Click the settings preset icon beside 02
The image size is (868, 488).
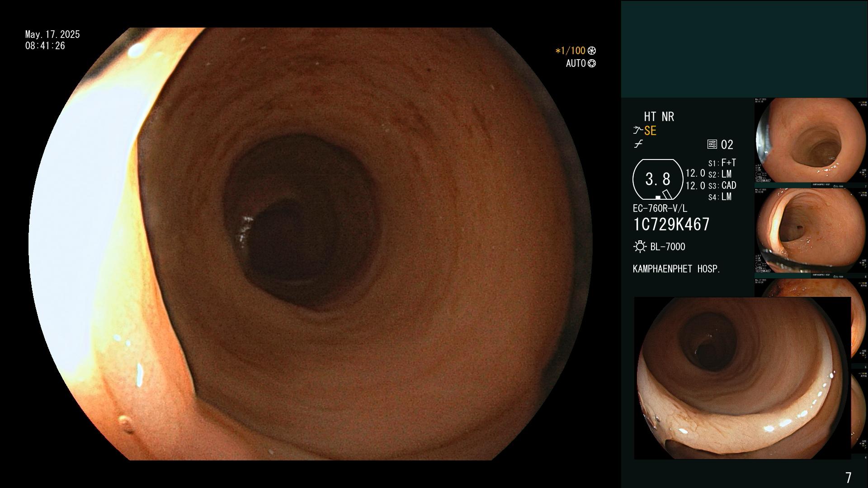[x=712, y=145]
